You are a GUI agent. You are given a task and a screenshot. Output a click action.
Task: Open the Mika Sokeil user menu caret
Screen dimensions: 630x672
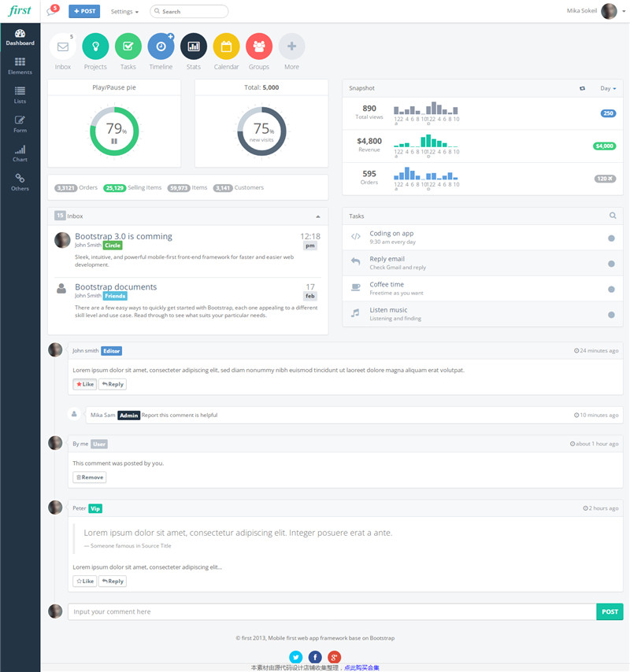(x=624, y=12)
